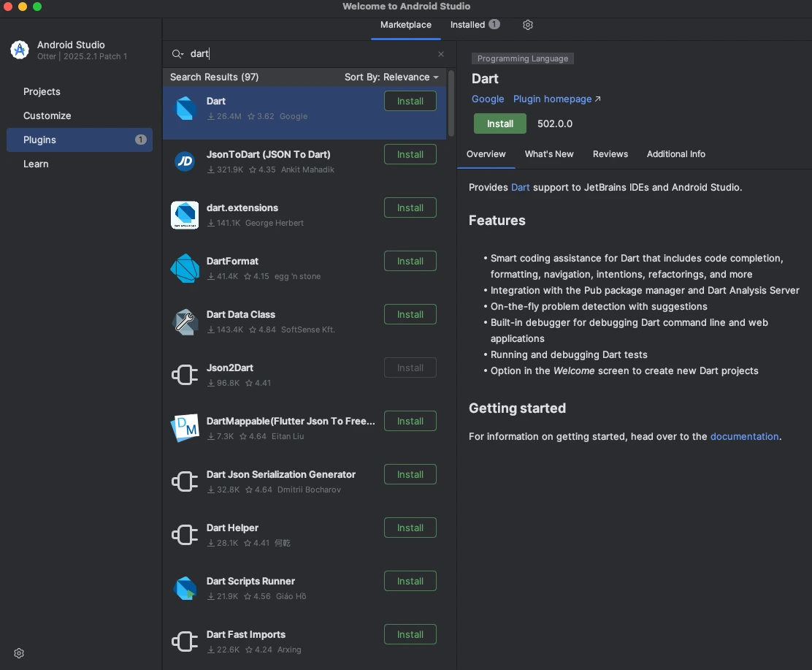
Task: Click the Json2Dart plugin icon
Action: 185,375
